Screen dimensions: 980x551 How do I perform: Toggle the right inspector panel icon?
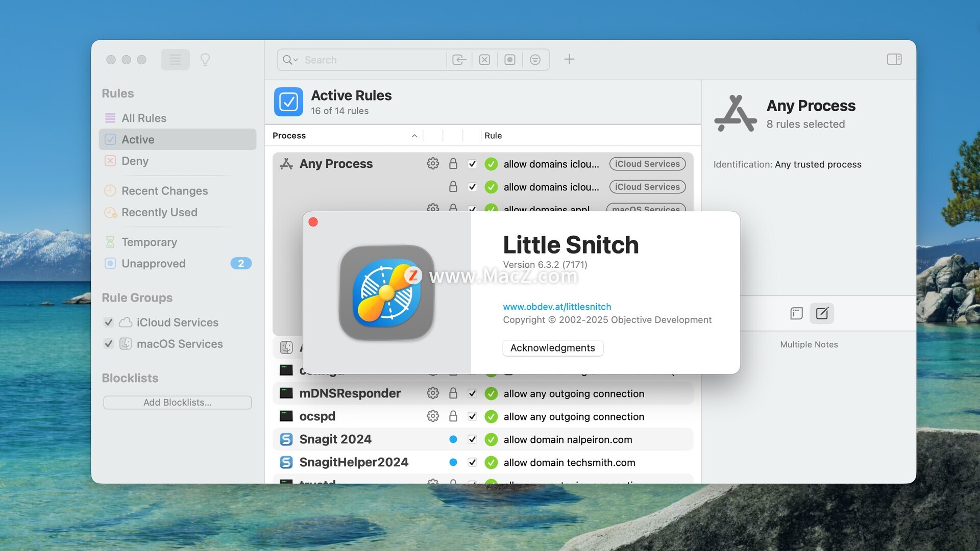[x=894, y=60]
